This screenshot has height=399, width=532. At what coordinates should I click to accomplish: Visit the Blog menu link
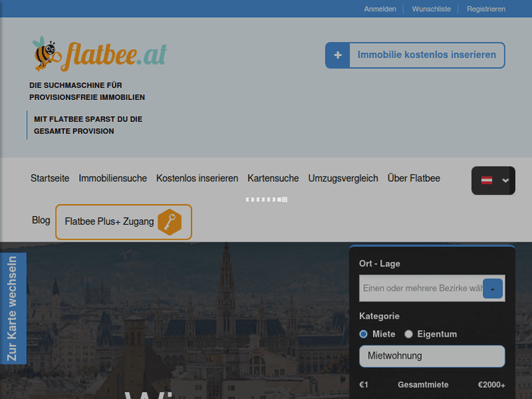pos(41,220)
